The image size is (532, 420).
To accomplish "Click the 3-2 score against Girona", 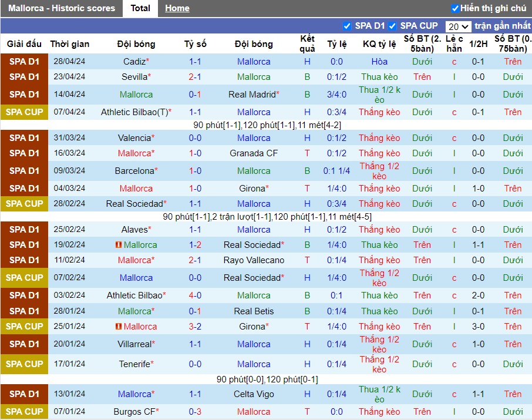I will coord(195,327).
